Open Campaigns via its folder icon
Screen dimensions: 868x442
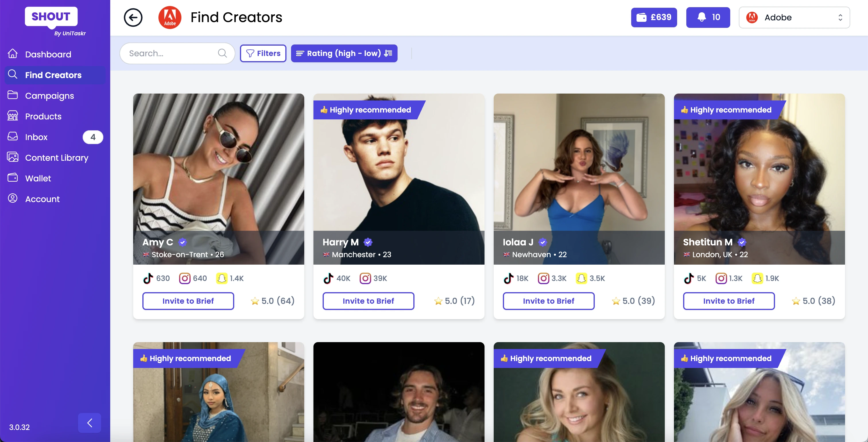tap(12, 95)
